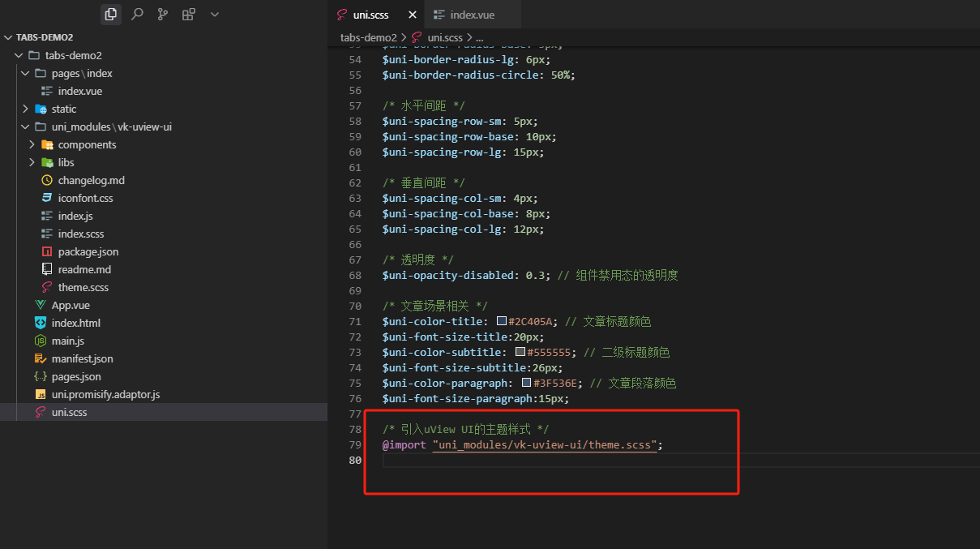Open additional views via the activity bar chevron
The height and width of the screenshot is (549, 980).
[214, 14]
